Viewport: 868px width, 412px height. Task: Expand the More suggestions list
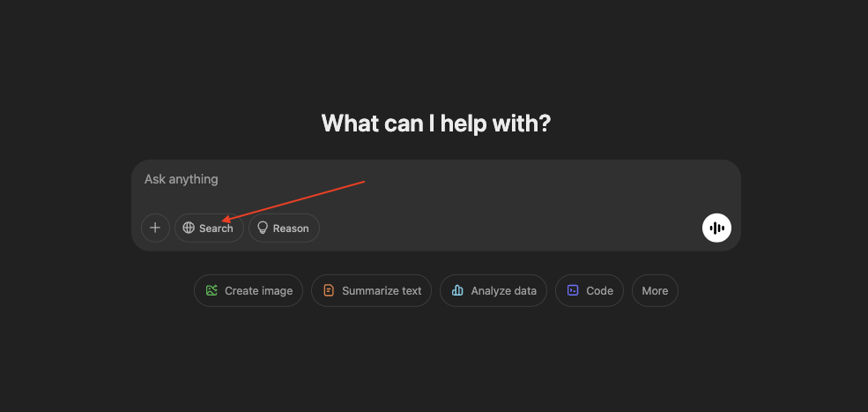pos(655,290)
